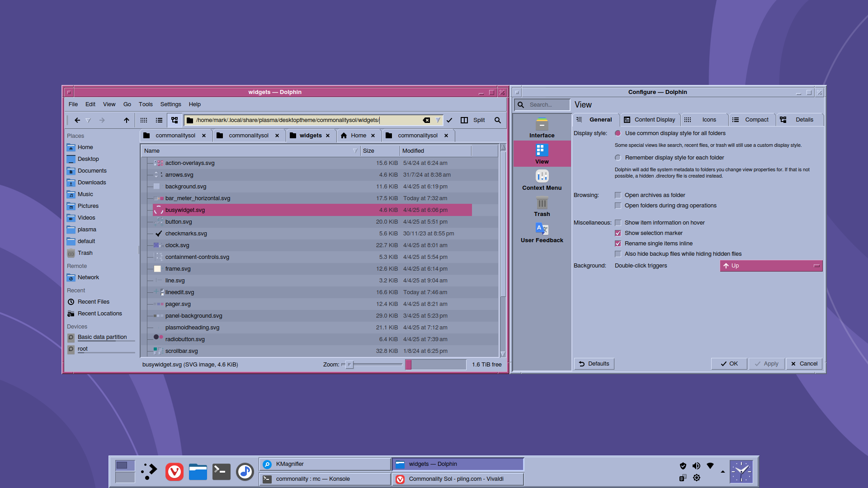
Task: Show hidden tray icons arrow
Action: coord(723,472)
